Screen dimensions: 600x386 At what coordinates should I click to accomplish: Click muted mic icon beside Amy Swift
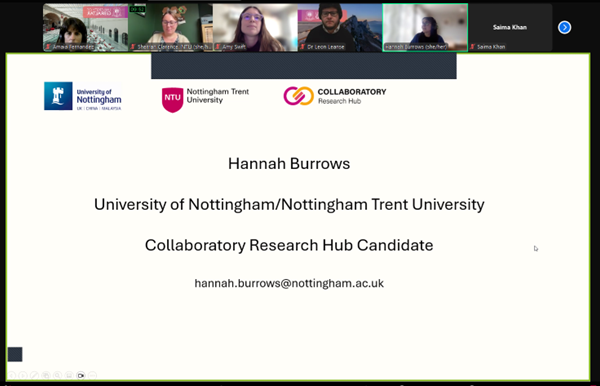point(218,47)
